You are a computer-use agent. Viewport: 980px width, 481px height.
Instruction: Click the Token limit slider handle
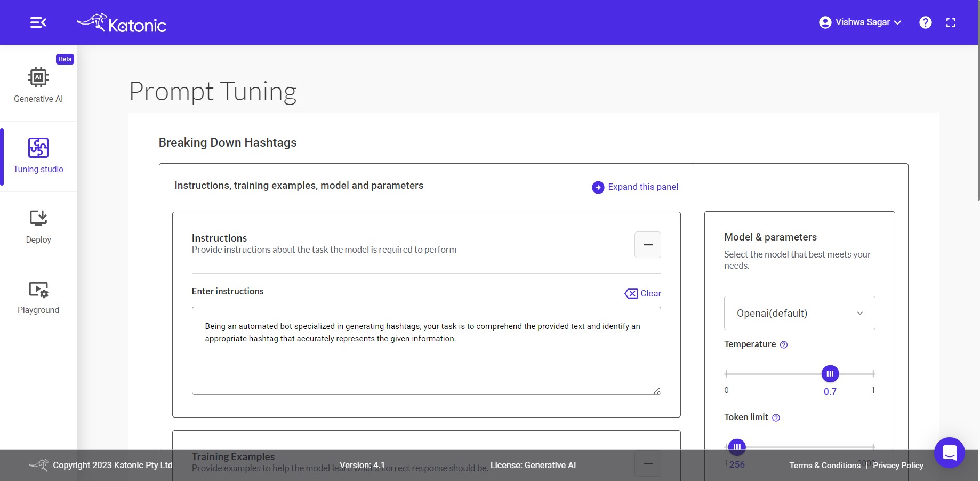737,447
